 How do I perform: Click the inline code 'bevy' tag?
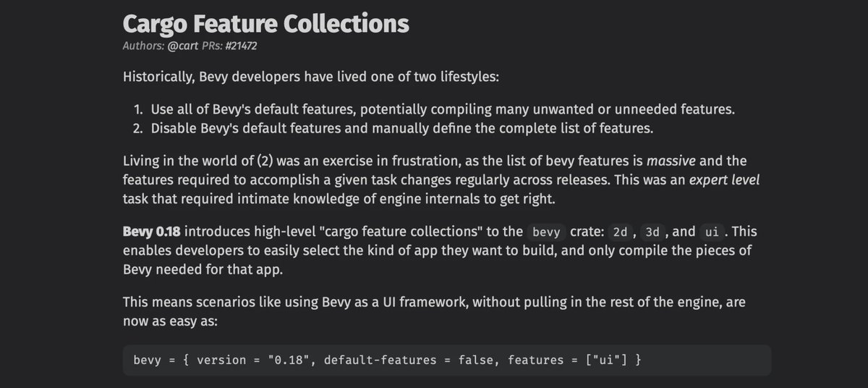[545, 232]
